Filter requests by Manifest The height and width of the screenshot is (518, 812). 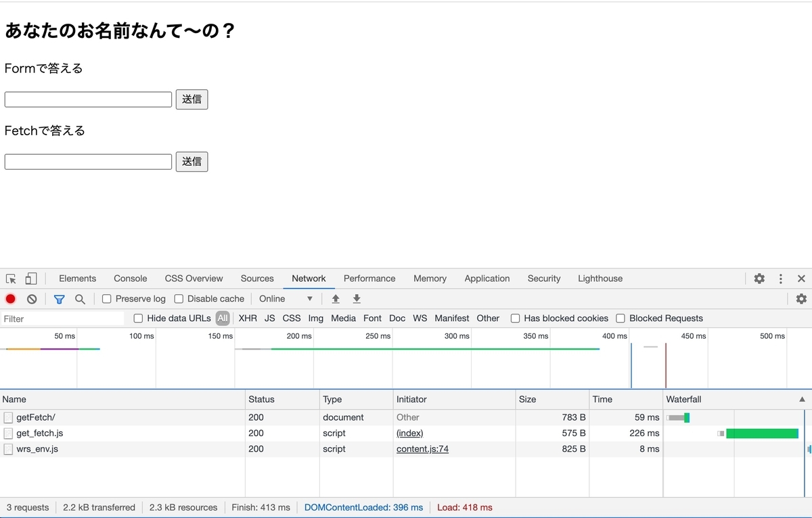click(x=452, y=319)
